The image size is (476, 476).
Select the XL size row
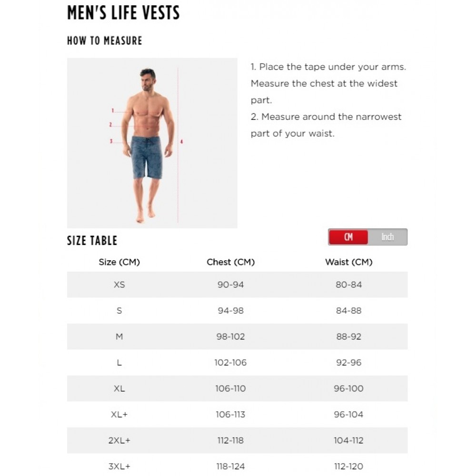pos(238,388)
